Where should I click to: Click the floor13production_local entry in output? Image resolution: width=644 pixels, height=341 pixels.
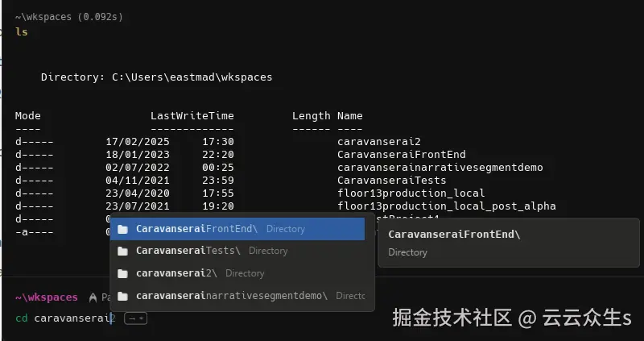pyautogui.click(x=411, y=193)
